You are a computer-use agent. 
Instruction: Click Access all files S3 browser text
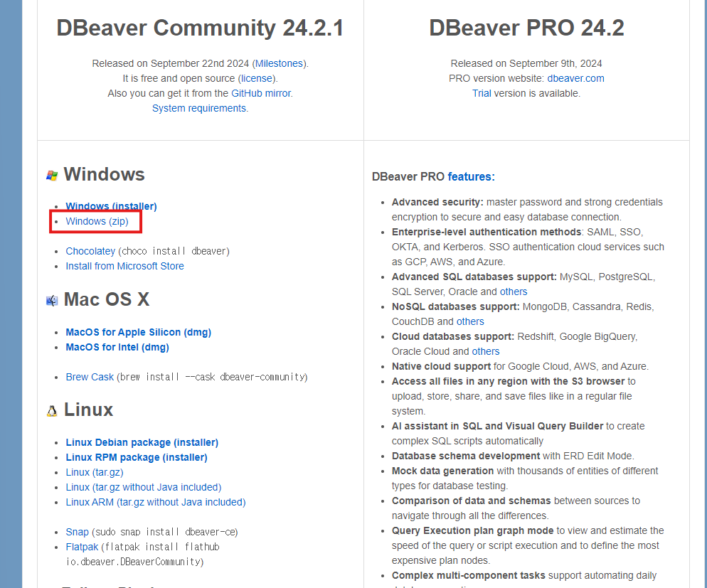coord(508,381)
